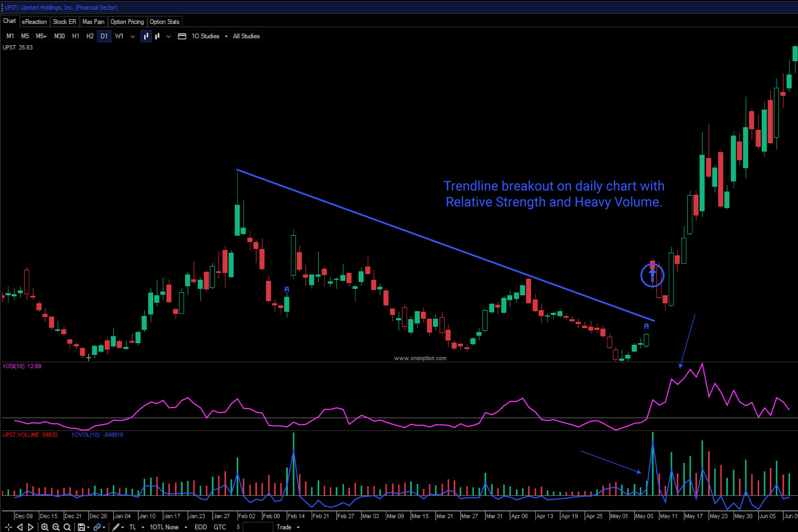This screenshot has height=532, width=798.
Task: Enable the EOD order duration
Action: (201, 527)
